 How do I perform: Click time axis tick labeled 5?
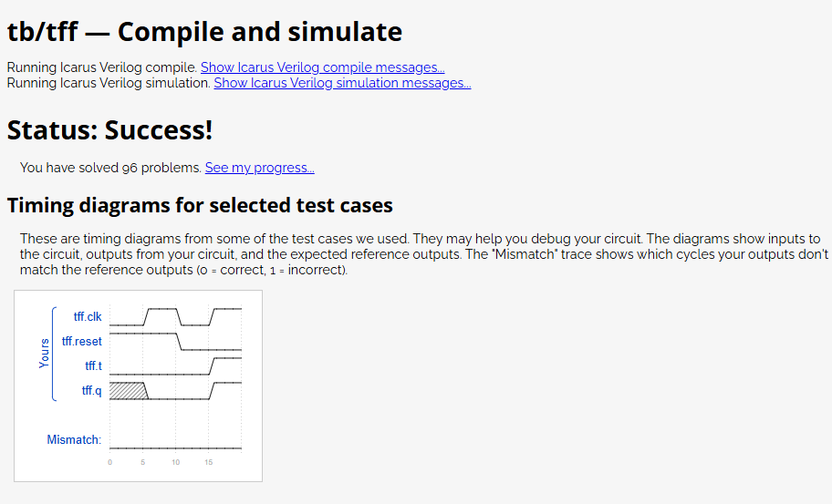[x=142, y=462]
